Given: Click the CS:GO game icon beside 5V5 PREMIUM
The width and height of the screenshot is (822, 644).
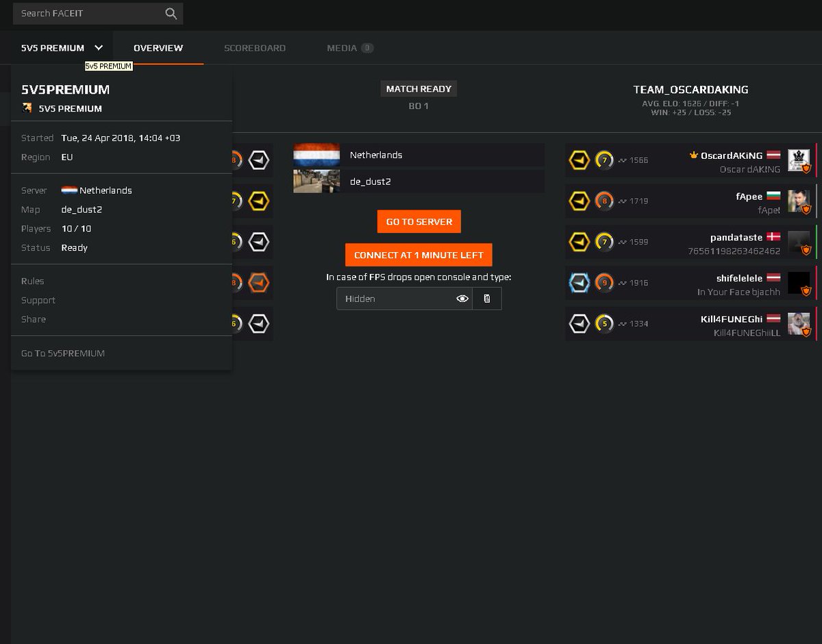Looking at the screenshot, I should pyautogui.click(x=27, y=108).
